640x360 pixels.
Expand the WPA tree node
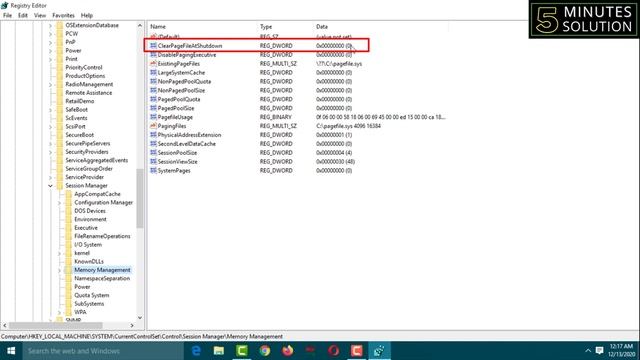point(60,313)
